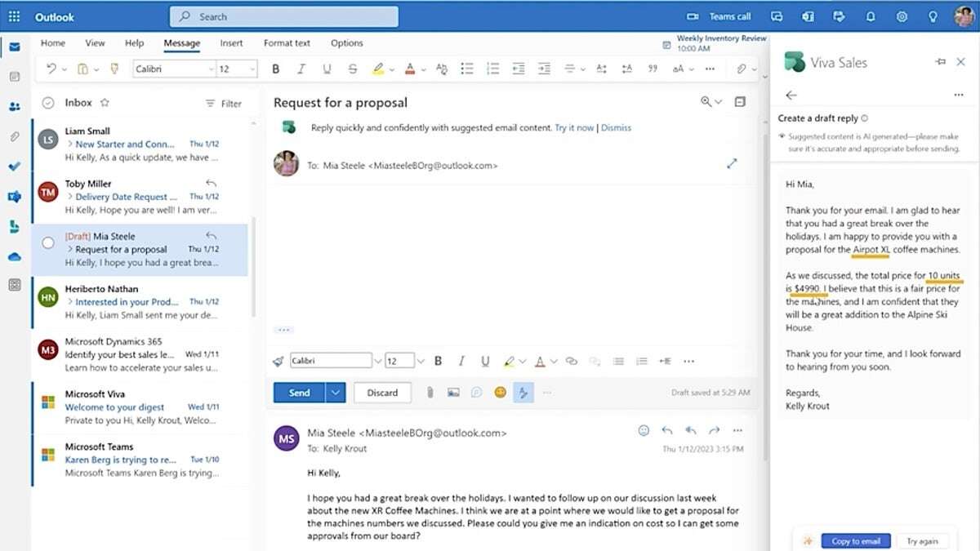Select the Mail icon in left sidebar
Viewport: 980px width, 551px height.
12,47
